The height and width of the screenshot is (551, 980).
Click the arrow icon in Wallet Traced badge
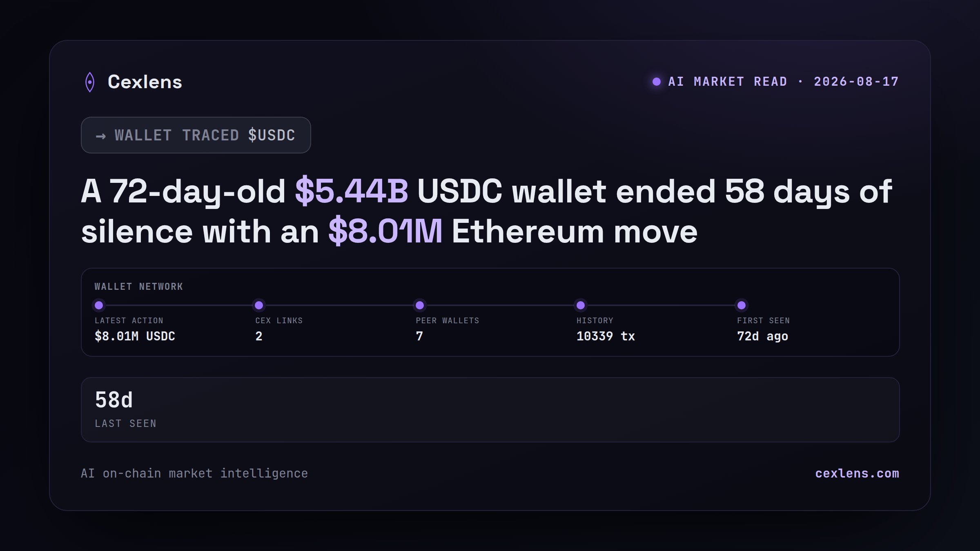[101, 136]
